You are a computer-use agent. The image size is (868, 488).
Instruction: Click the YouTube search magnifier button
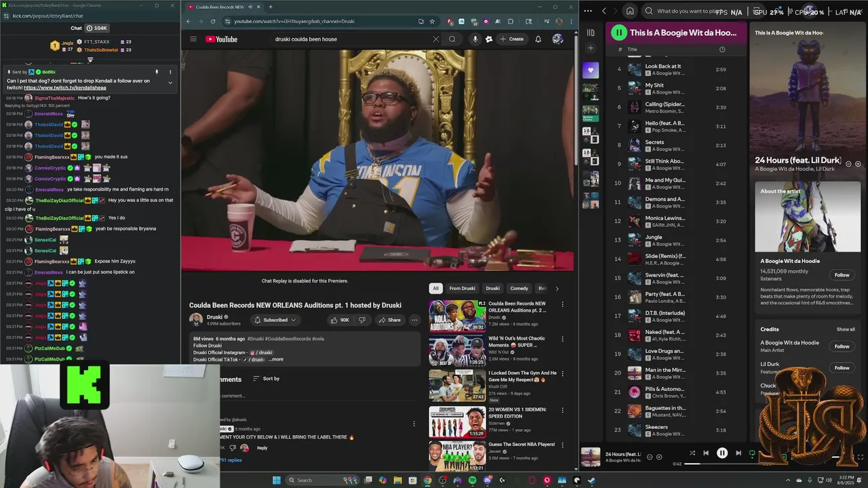(452, 39)
